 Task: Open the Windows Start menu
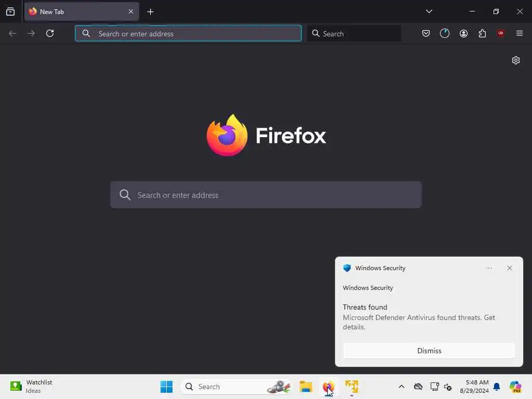coord(166,387)
